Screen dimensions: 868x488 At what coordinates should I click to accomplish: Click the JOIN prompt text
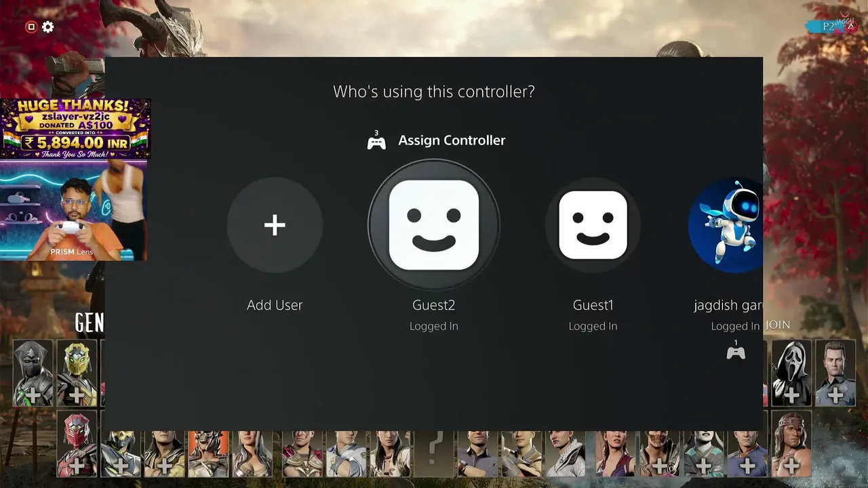[778, 325]
